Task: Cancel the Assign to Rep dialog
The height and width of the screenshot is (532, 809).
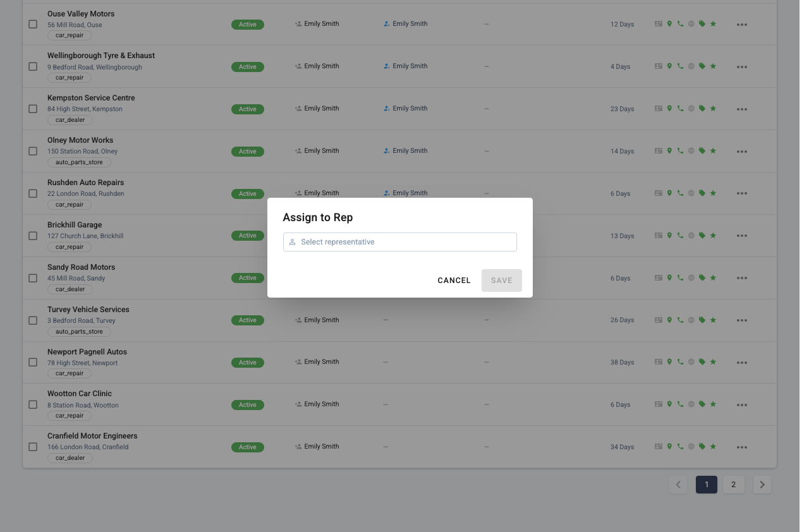Action: [454, 281]
